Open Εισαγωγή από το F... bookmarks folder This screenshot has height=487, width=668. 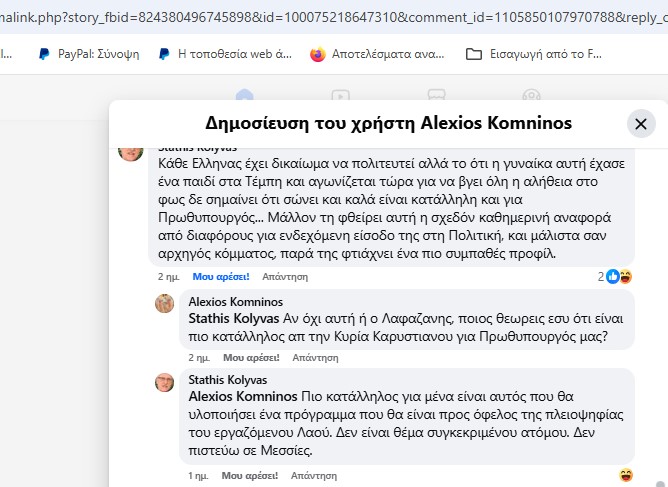(533, 54)
